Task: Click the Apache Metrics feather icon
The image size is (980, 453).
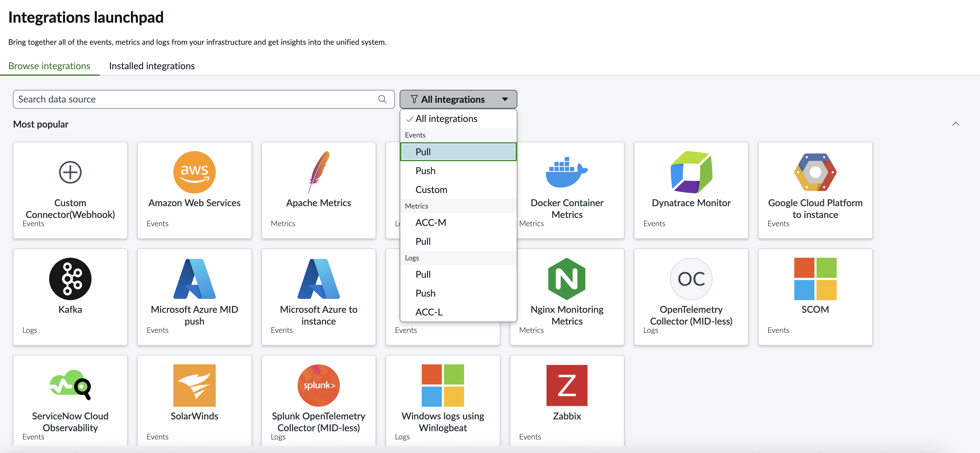Action: coord(319,172)
